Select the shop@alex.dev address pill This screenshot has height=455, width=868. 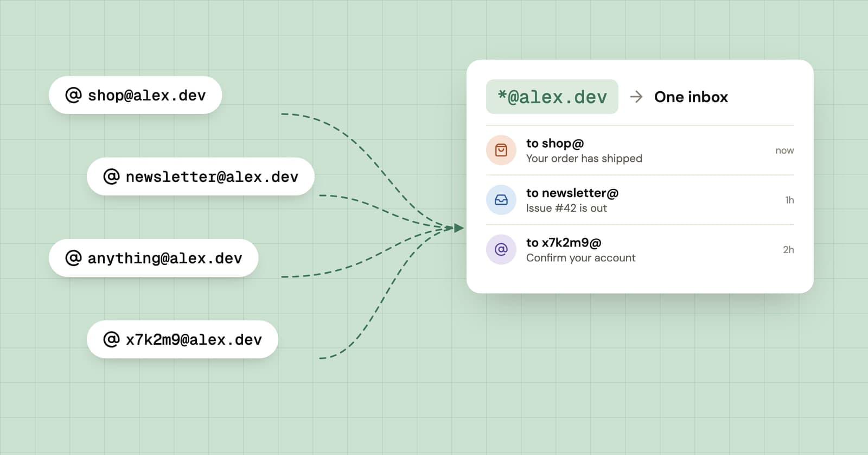click(135, 95)
